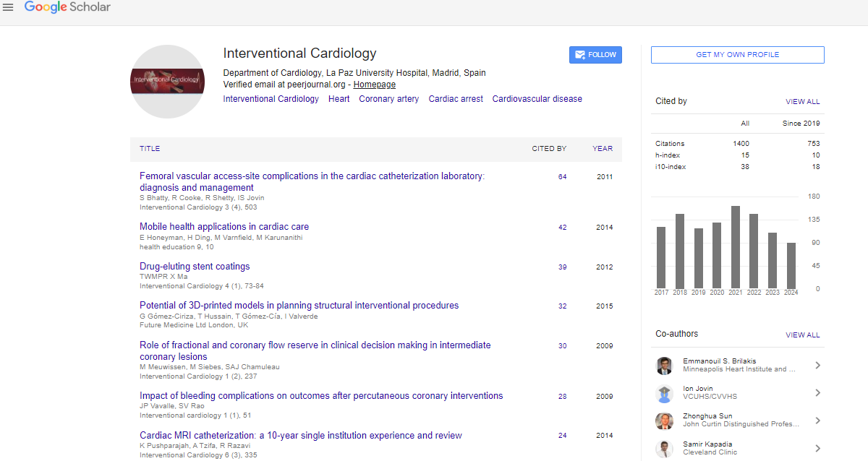Click author line 'S Bhatty, R Cooke, R Shetty, IS Jovin'
Image resolution: width=868 pixels, height=461 pixels.
pyautogui.click(x=202, y=198)
